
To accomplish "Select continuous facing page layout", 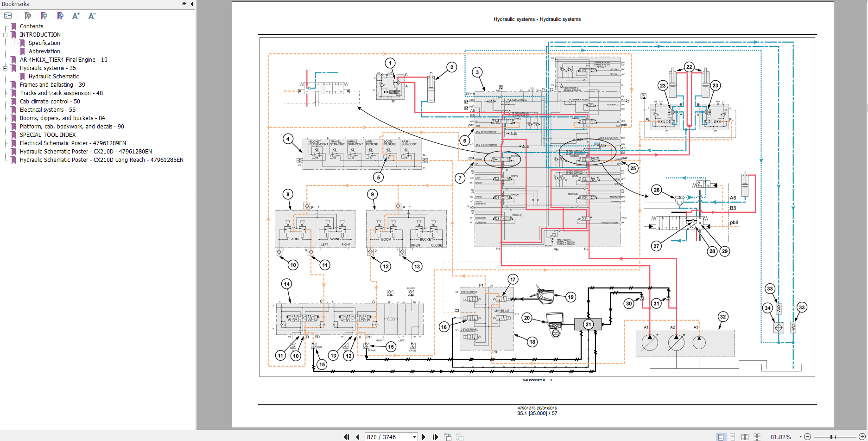I will click(x=757, y=437).
